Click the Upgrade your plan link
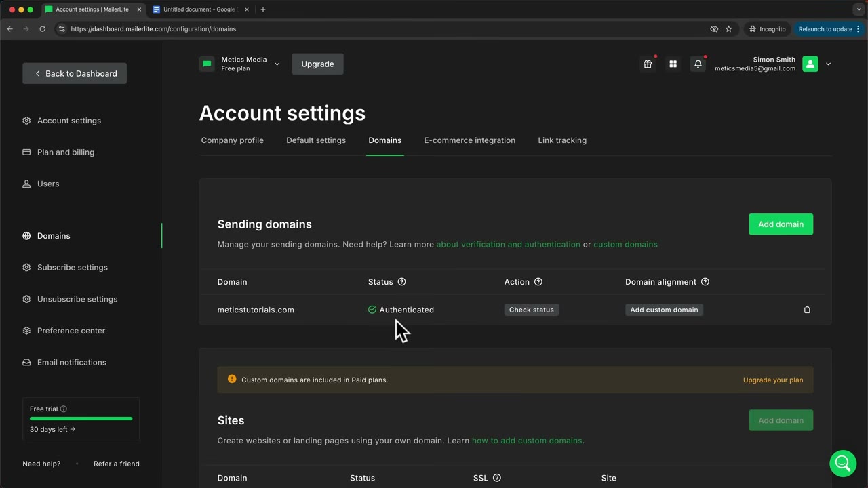868x488 pixels. click(773, 380)
